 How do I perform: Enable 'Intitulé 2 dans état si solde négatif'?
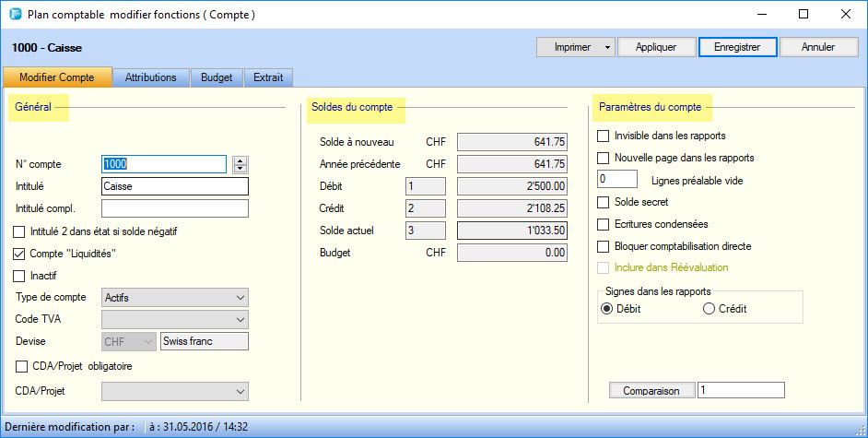20,231
